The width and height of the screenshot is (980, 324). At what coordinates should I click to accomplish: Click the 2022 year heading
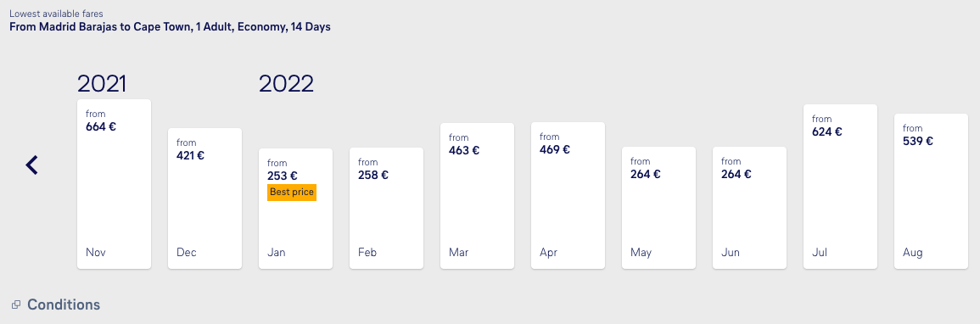pos(286,84)
